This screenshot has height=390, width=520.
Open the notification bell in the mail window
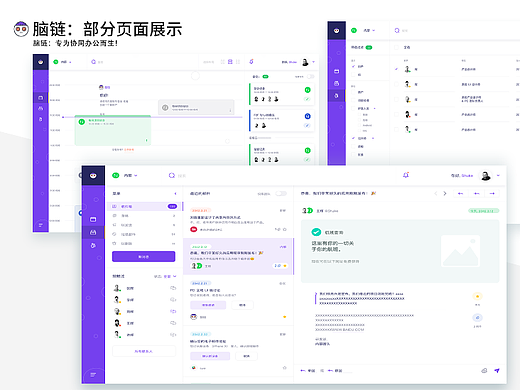tap(406, 175)
